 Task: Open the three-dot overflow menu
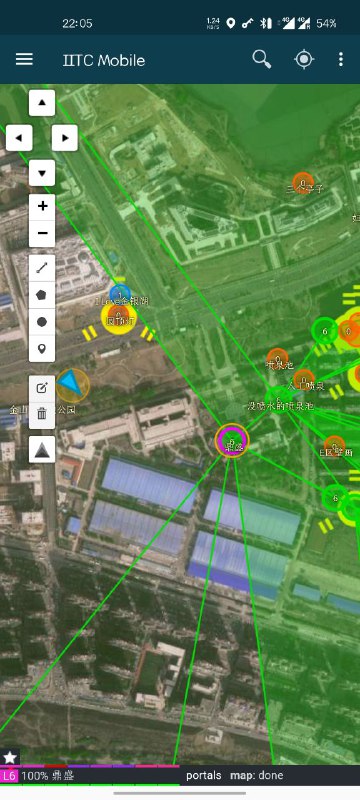(x=341, y=60)
